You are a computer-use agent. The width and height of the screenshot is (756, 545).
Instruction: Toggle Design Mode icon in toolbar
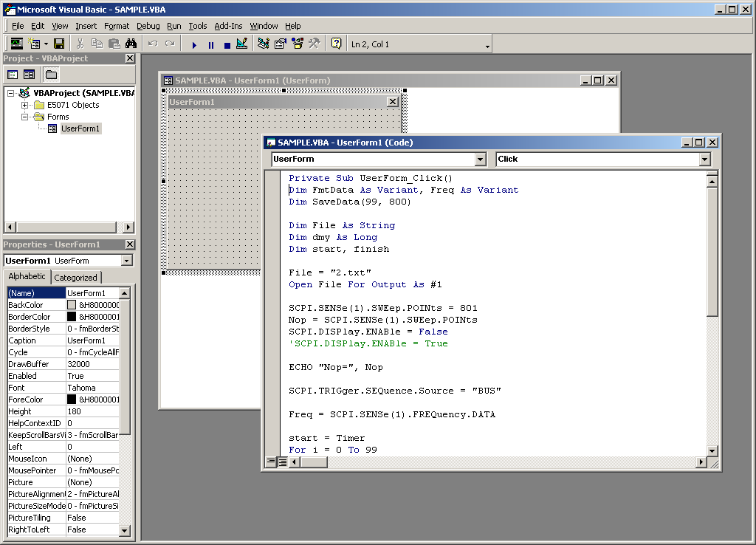(x=243, y=44)
